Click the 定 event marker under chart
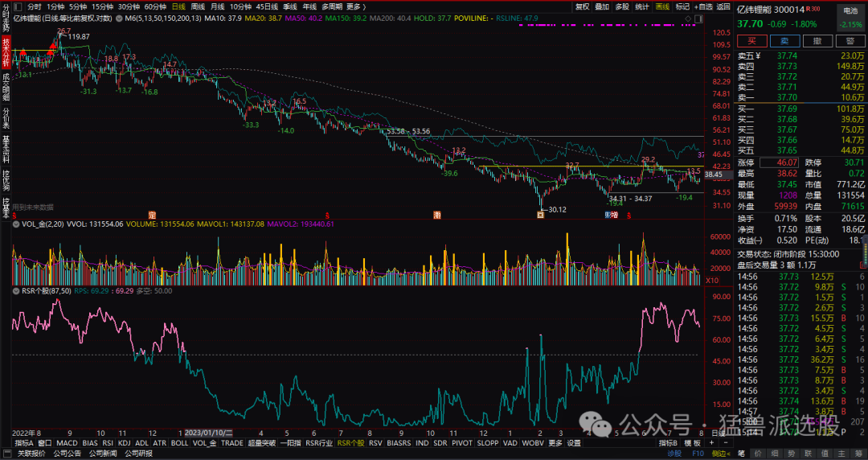This screenshot has height=460, width=868. [152, 215]
